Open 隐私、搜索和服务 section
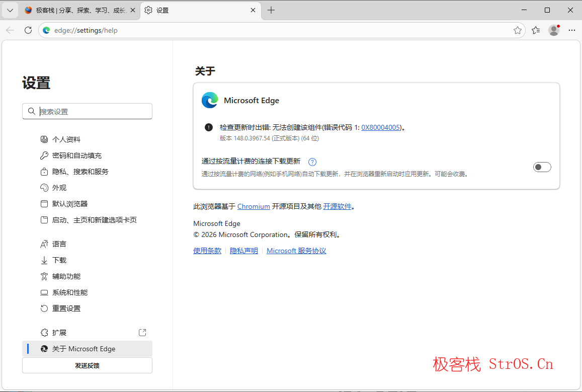 tap(87, 172)
